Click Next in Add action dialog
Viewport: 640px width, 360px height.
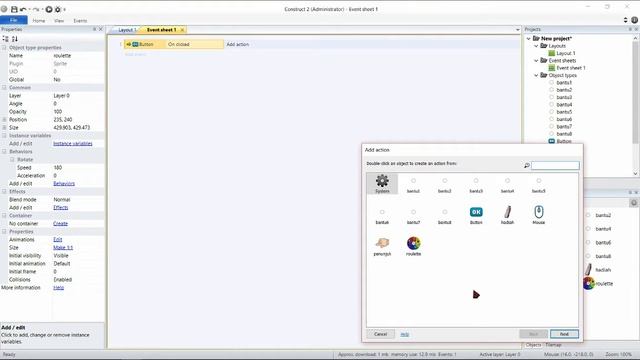tap(564, 334)
